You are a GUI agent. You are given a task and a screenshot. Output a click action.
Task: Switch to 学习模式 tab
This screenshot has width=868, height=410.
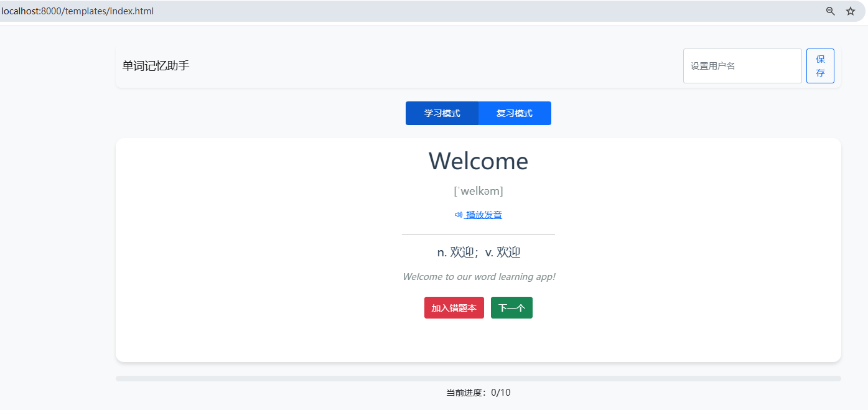tap(442, 113)
